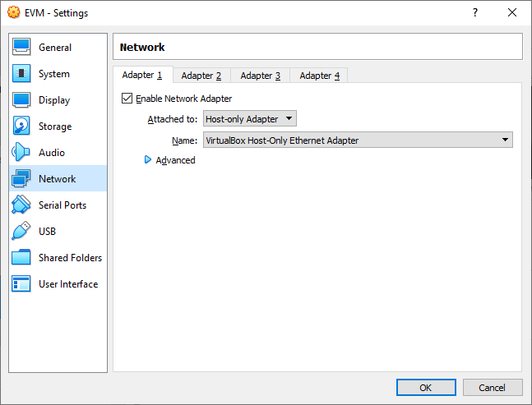Open the User Interface icon

22,284
